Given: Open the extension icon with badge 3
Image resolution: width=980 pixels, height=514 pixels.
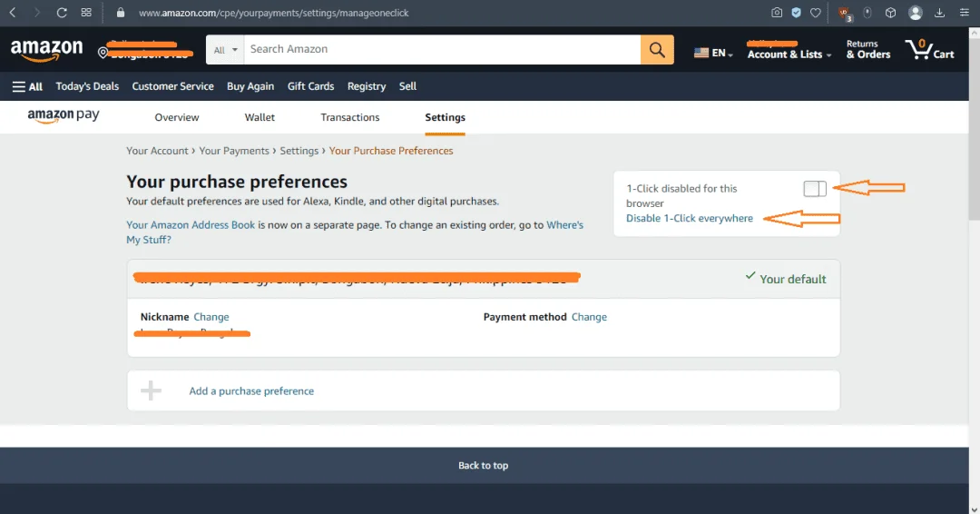Looking at the screenshot, I should 845,14.
